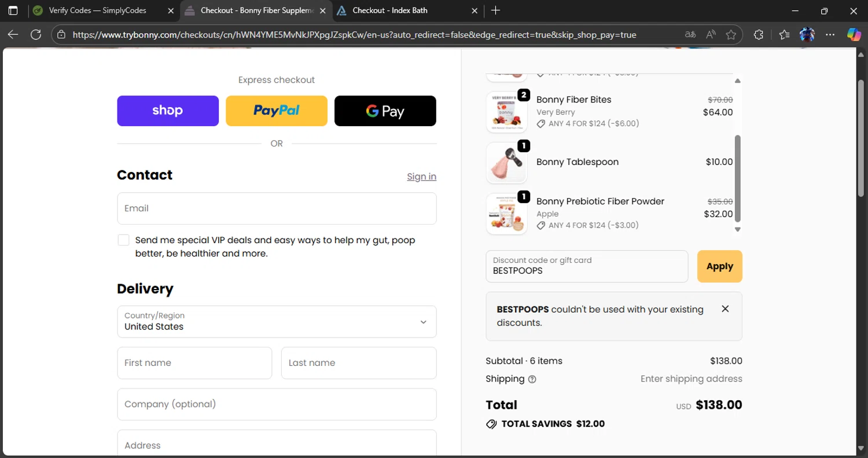The width and height of the screenshot is (868, 458).
Task: Start Read Aloud from address bar icon
Action: point(711,35)
